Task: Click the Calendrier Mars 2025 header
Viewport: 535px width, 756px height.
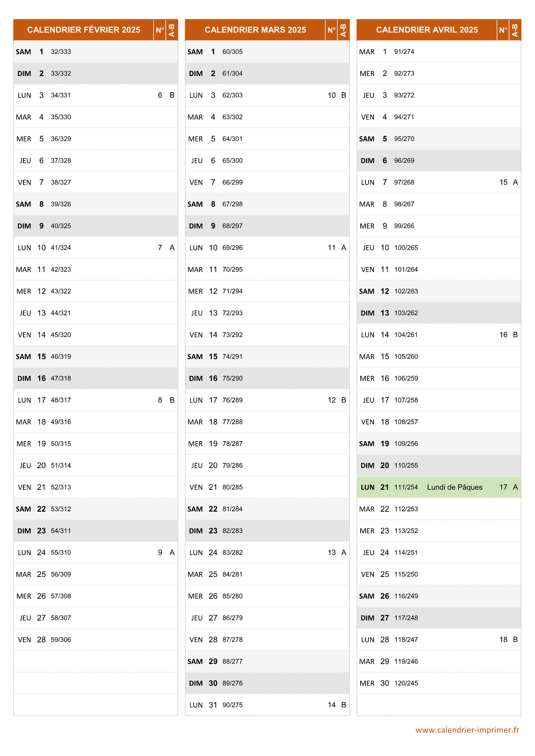Action: pyautogui.click(x=255, y=30)
